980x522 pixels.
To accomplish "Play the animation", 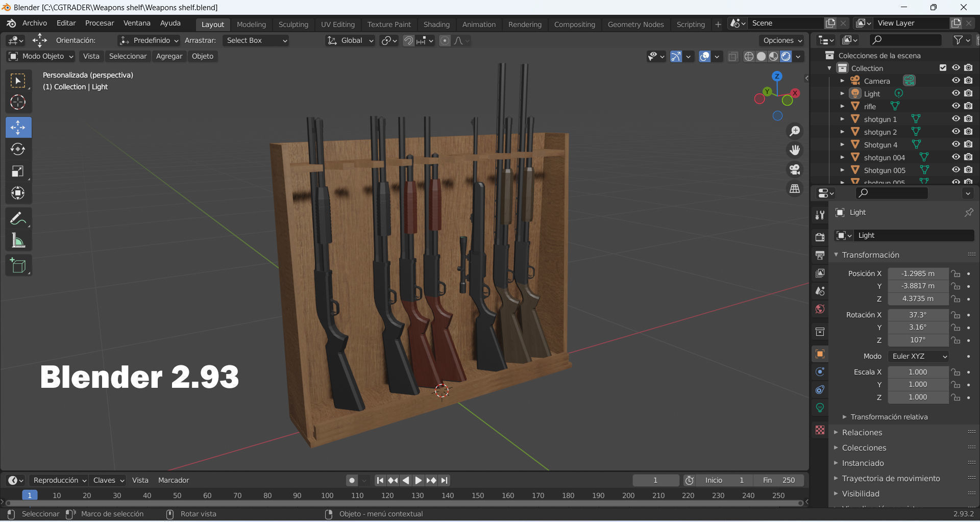I will [418, 480].
